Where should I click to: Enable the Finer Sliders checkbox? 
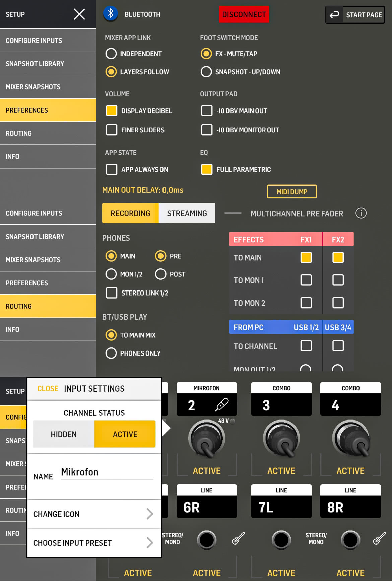(112, 130)
